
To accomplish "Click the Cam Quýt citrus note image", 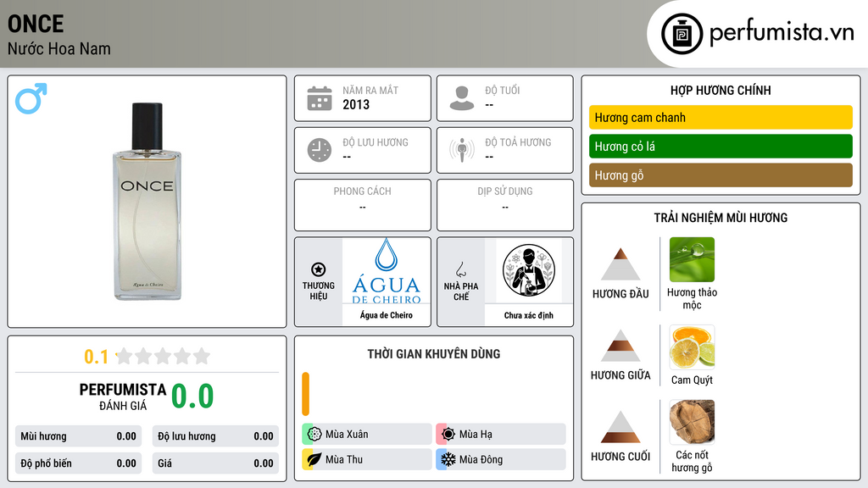I will pyautogui.click(x=692, y=347).
